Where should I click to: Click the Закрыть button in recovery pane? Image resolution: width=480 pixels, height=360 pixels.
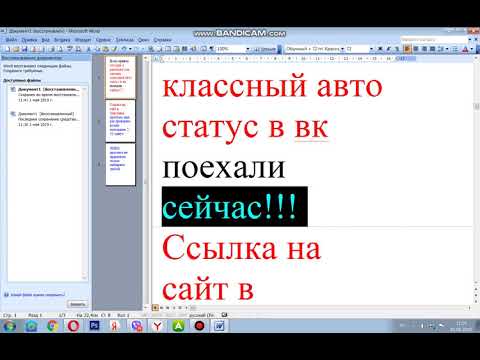(77, 304)
